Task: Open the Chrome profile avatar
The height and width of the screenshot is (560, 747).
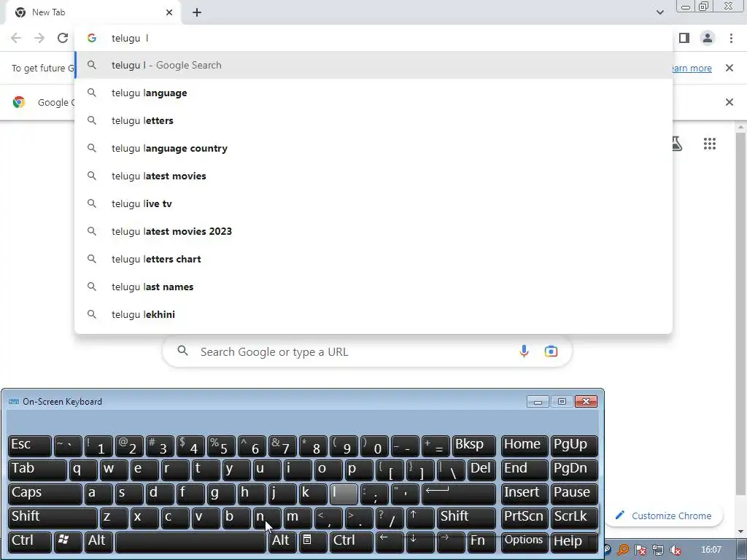Action: 708,38
